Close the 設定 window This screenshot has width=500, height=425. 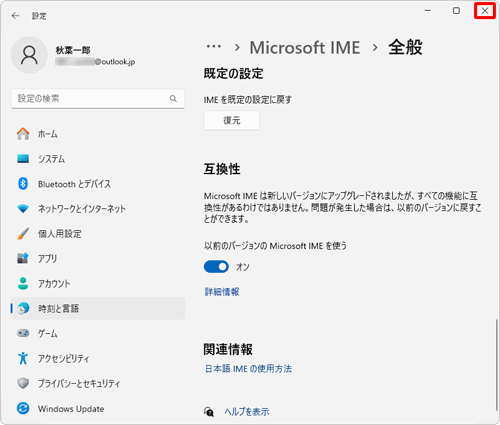(x=485, y=11)
